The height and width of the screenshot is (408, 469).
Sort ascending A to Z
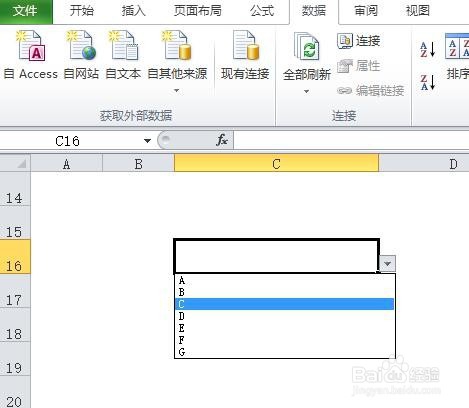point(428,49)
